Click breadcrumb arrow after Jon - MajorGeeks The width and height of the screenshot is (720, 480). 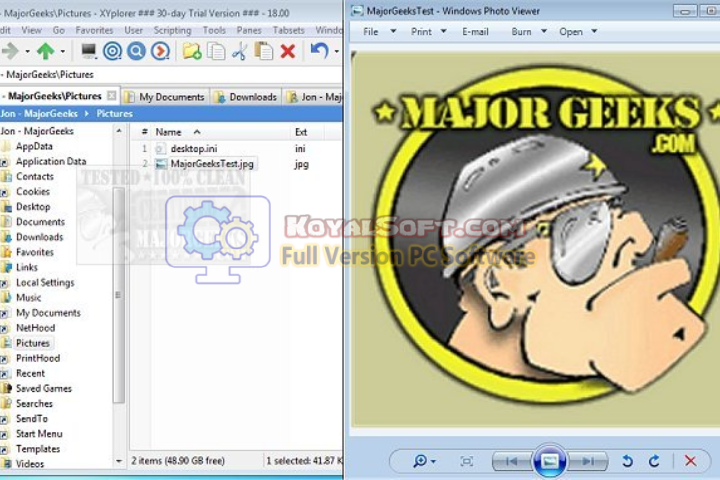pos(86,113)
